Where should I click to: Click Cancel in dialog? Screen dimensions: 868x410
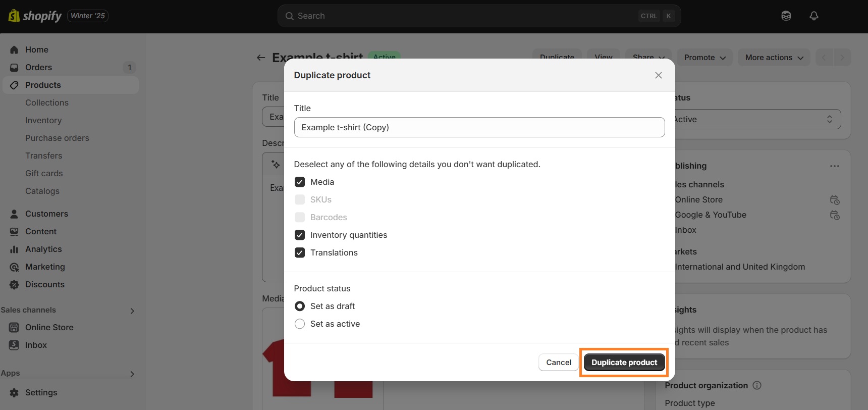559,363
